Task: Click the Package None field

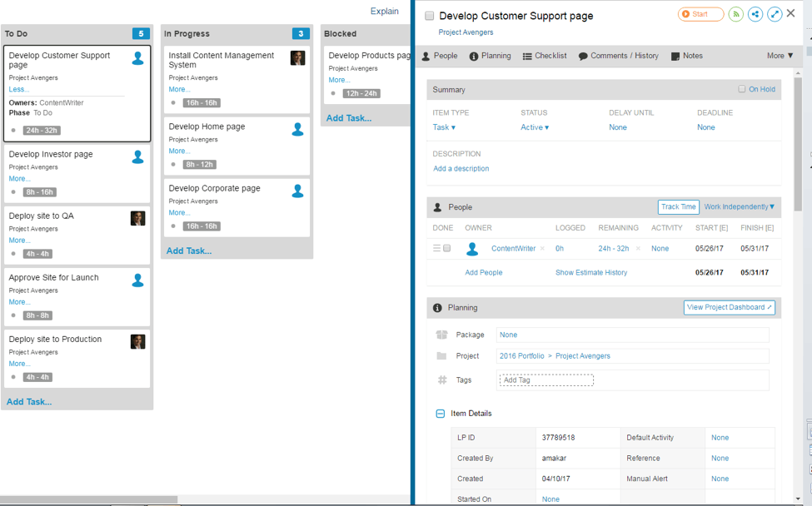Action: 632,335
